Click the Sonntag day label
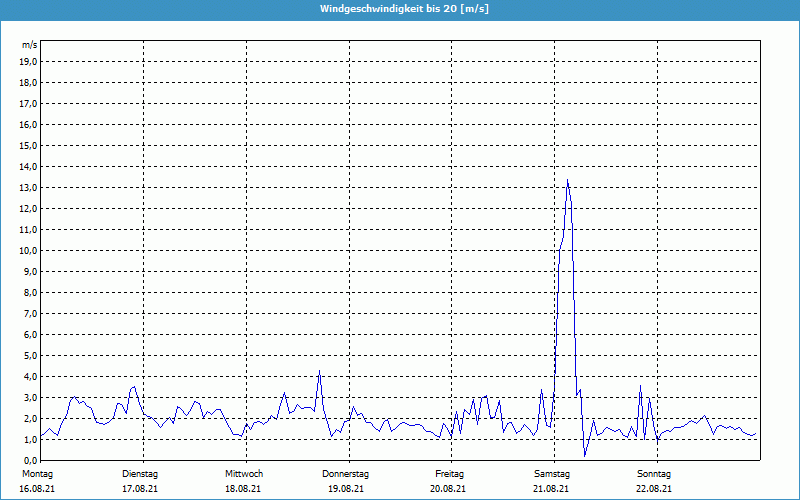 pyautogui.click(x=654, y=473)
